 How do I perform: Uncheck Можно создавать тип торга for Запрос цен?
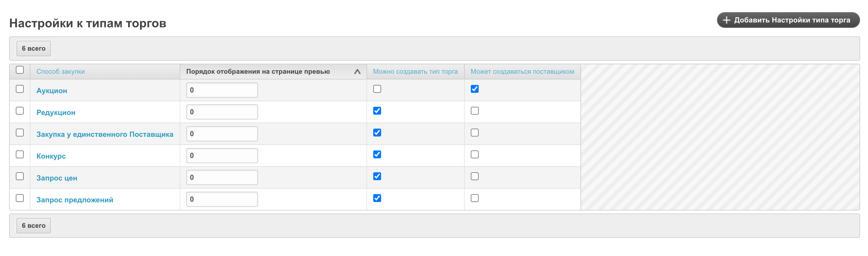click(x=377, y=177)
